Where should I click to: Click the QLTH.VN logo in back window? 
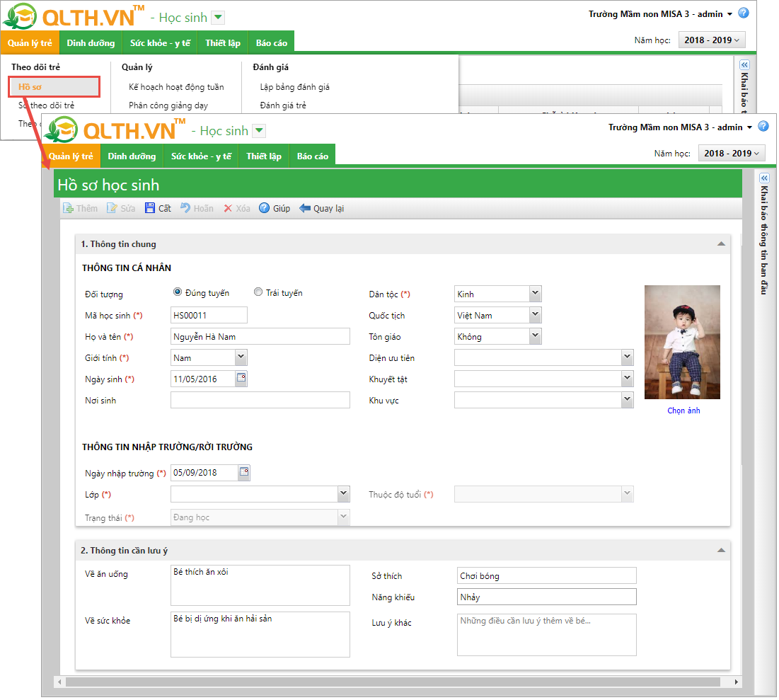pyautogui.click(x=74, y=17)
